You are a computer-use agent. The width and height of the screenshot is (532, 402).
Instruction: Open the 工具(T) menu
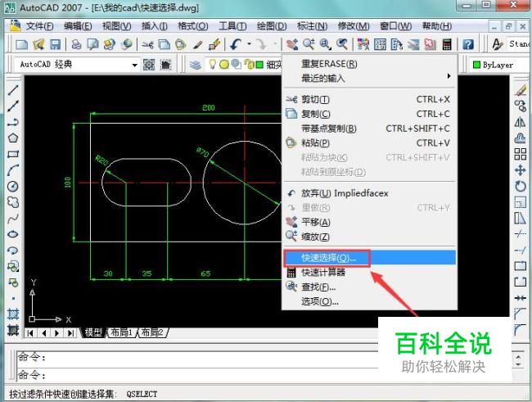(232, 26)
